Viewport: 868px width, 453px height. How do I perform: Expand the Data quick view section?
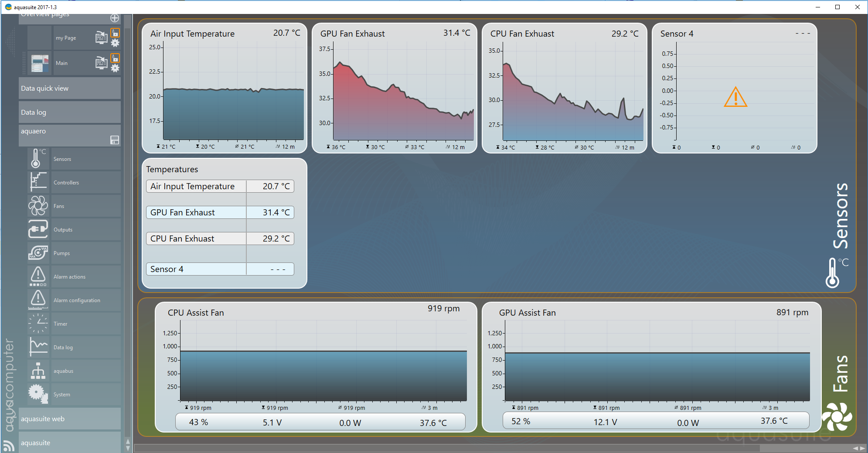pyautogui.click(x=70, y=88)
